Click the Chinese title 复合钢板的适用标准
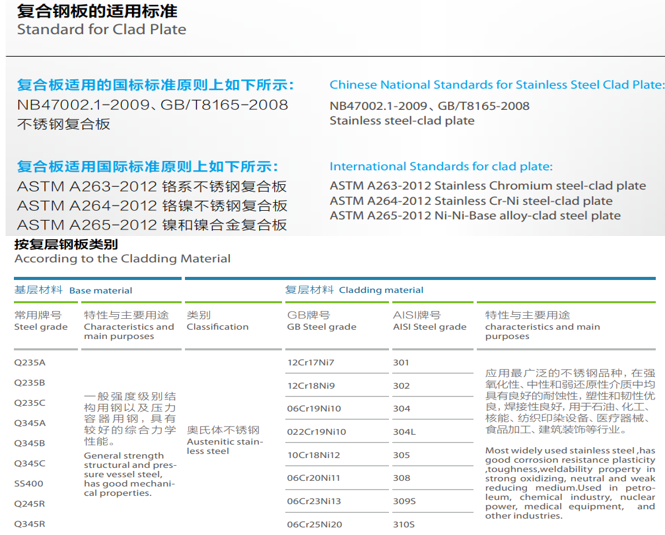This screenshot has height=535, width=665. coord(97,9)
